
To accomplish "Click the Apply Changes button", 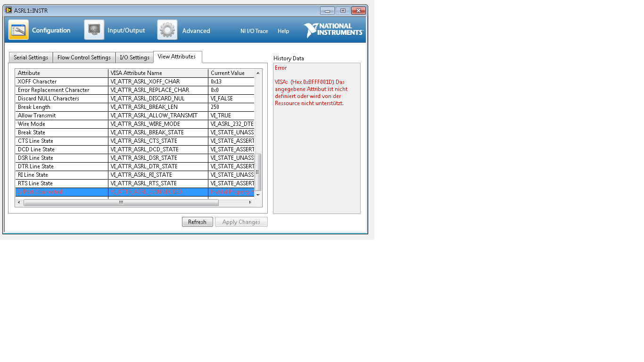I will (241, 222).
